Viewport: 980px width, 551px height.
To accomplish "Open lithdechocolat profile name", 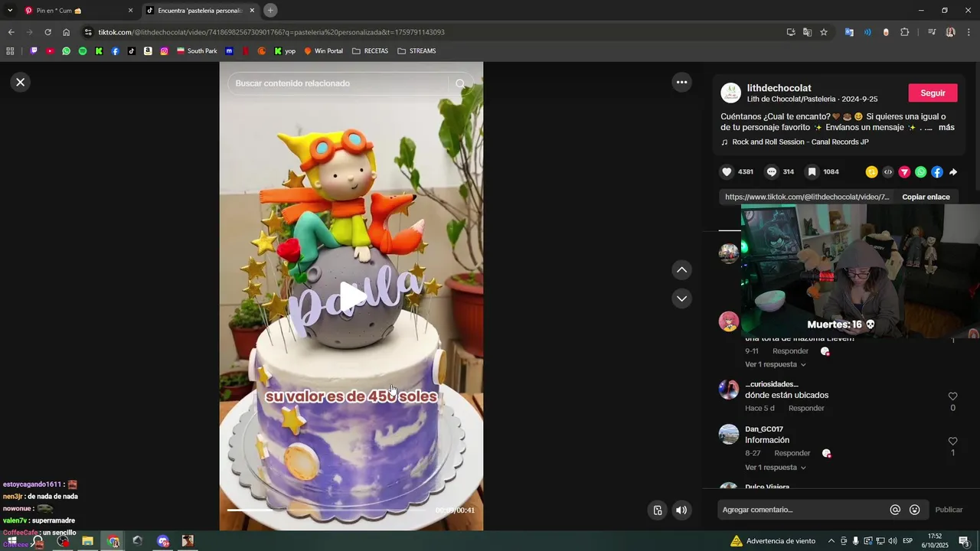I will click(779, 88).
